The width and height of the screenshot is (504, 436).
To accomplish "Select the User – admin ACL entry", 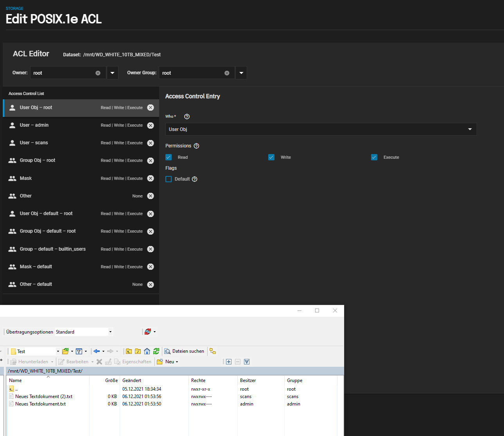I will (x=81, y=125).
